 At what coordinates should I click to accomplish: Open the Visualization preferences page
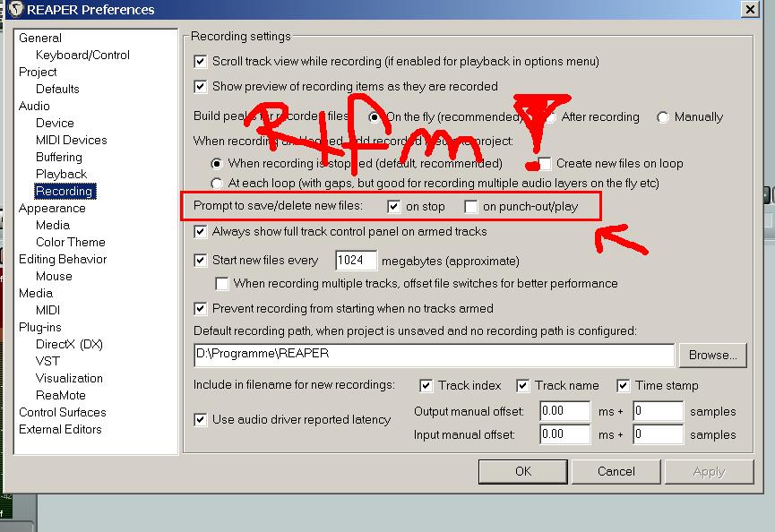point(69,379)
